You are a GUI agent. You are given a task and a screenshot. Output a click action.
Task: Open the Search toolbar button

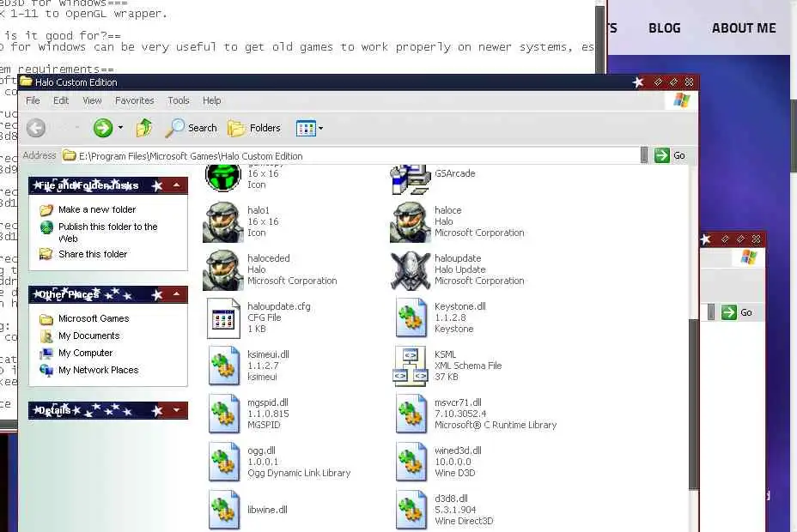pos(192,128)
